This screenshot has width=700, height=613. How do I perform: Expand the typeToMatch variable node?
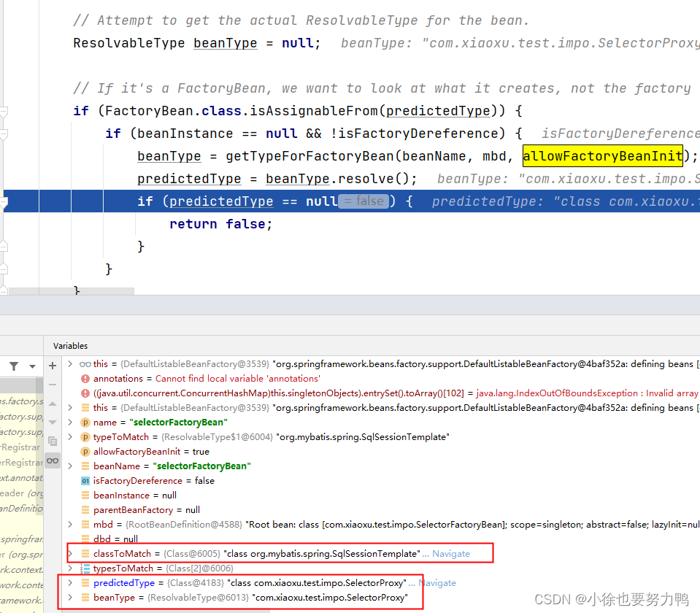coord(70,437)
